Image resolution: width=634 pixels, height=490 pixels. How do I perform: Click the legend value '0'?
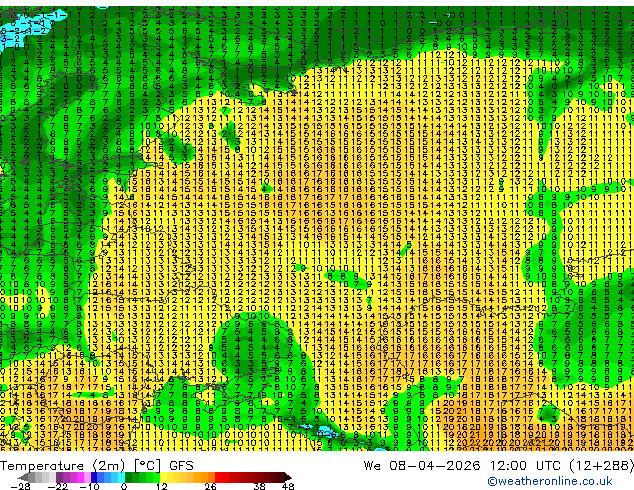tap(124, 486)
